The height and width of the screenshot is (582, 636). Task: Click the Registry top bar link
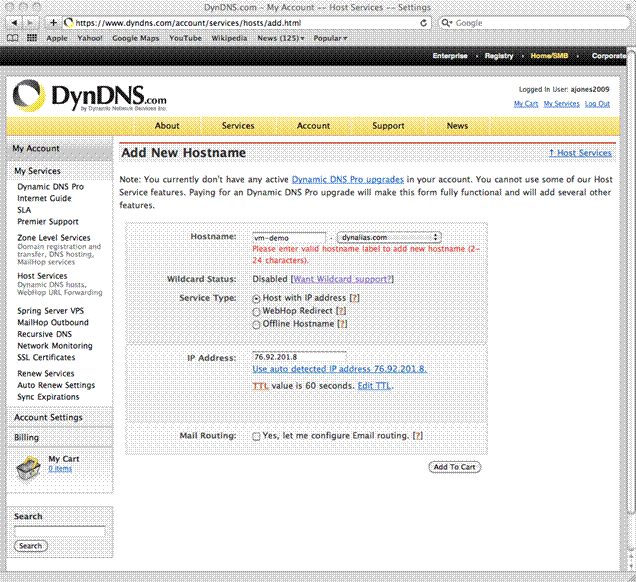[x=499, y=56]
